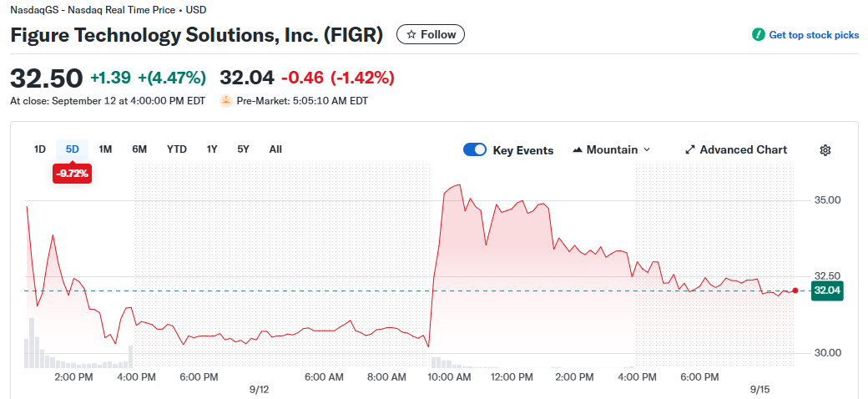
Task: Toggle the Key Events switch
Action: 475,150
